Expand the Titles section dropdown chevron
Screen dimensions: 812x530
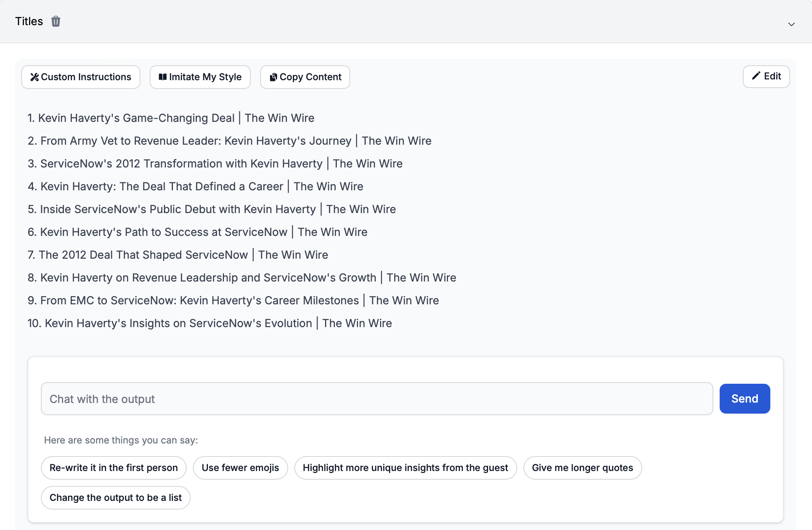pyautogui.click(x=792, y=24)
